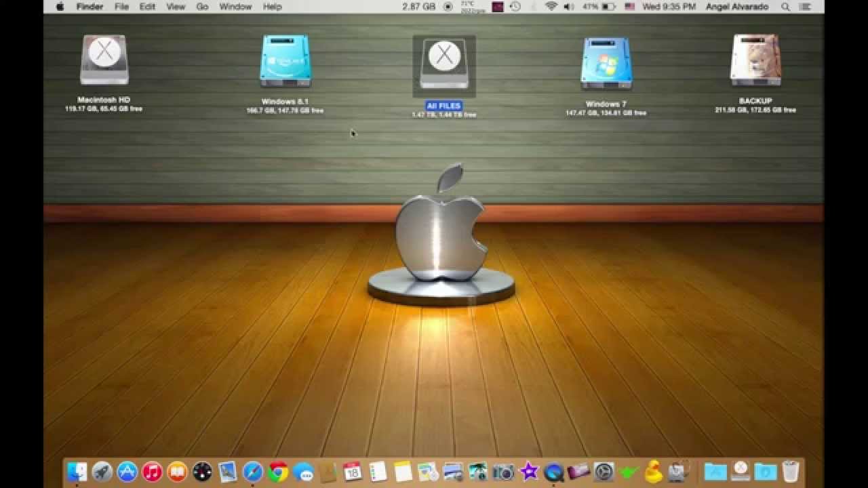Open the Help menu

tap(272, 7)
